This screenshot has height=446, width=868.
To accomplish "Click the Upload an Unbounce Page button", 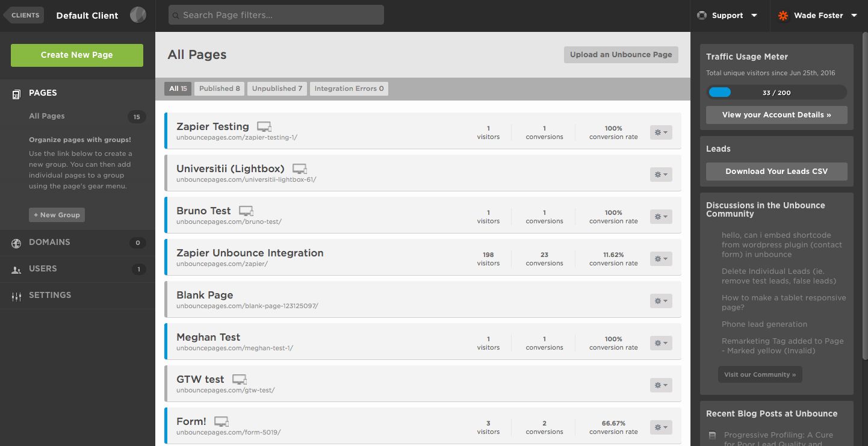I will (621, 55).
